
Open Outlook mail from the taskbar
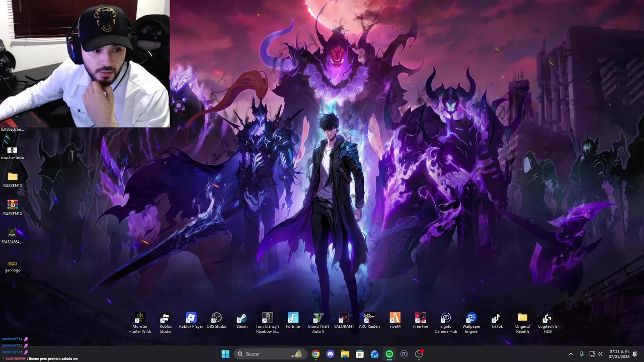[x=374, y=354]
